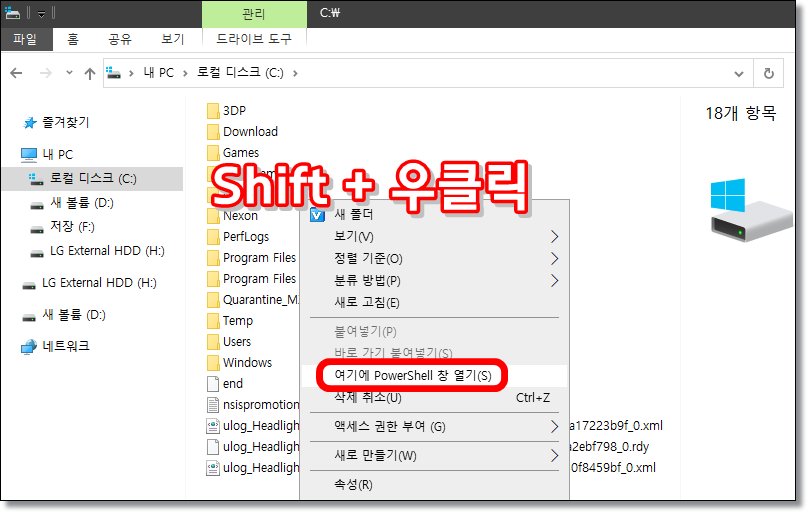Select the 3DP folder
Image resolution: width=808 pixels, height=528 pixels.
pos(234,111)
